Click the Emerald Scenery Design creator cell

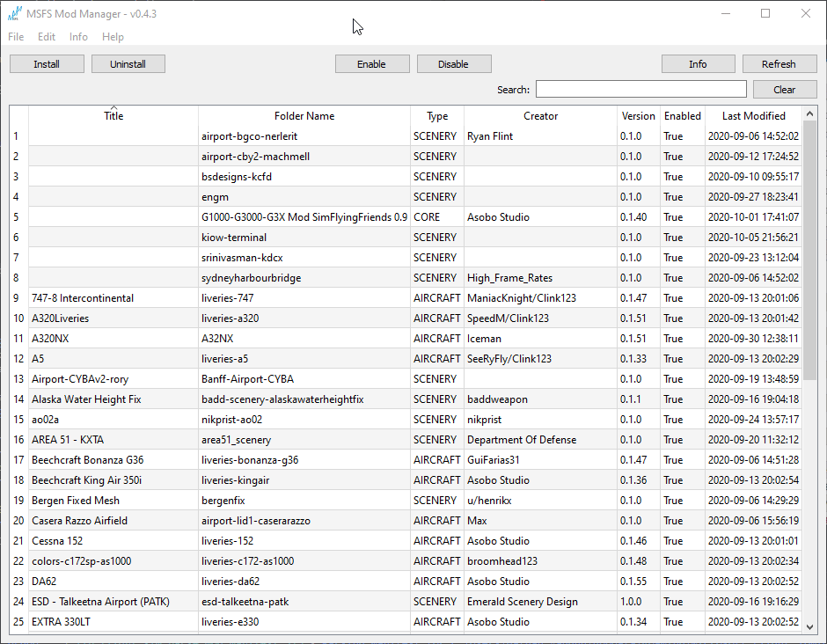(x=540, y=601)
